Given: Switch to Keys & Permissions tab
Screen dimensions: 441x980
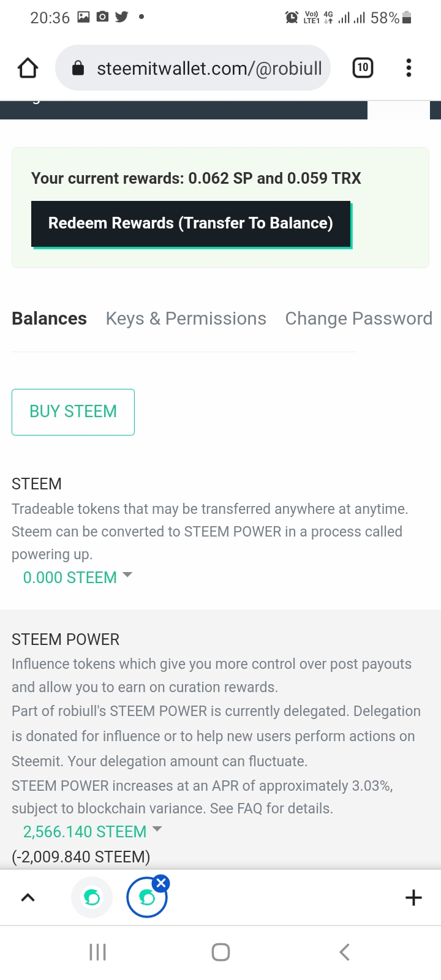Looking at the screenshot, I should point(186,318).
